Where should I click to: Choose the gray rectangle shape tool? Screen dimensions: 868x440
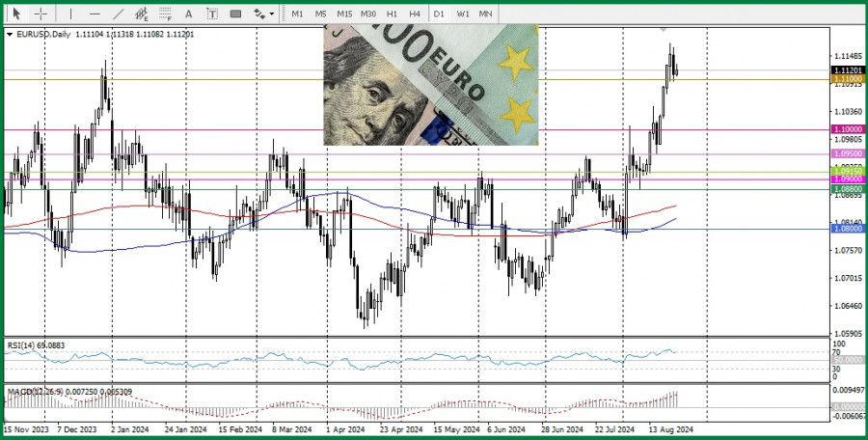coord(236,14)
